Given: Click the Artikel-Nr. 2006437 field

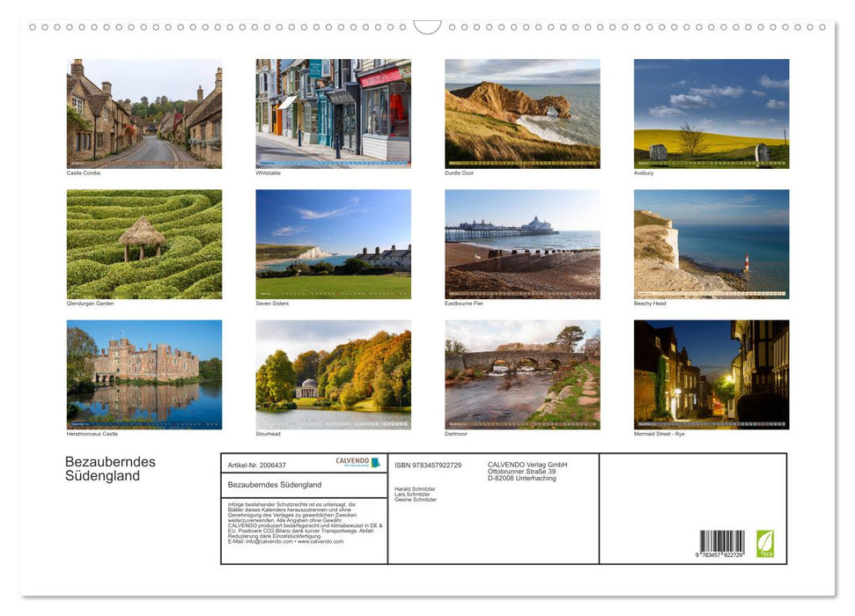Looking at the screenshot, I should pos(256,465).
